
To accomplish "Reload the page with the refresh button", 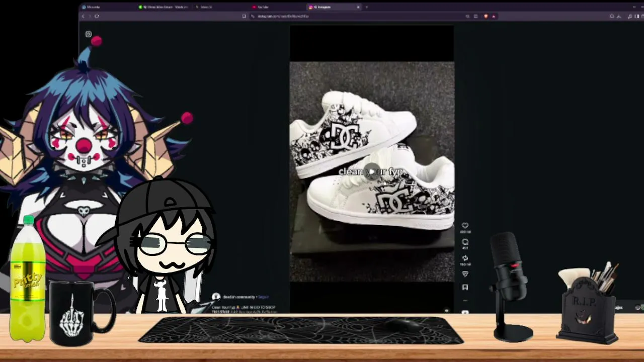I will pos(97,16).
